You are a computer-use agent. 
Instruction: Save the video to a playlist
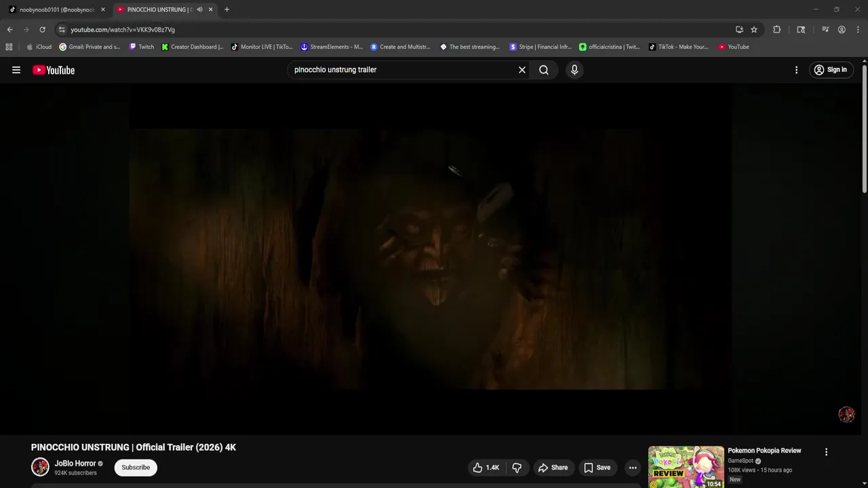[597, 468]
